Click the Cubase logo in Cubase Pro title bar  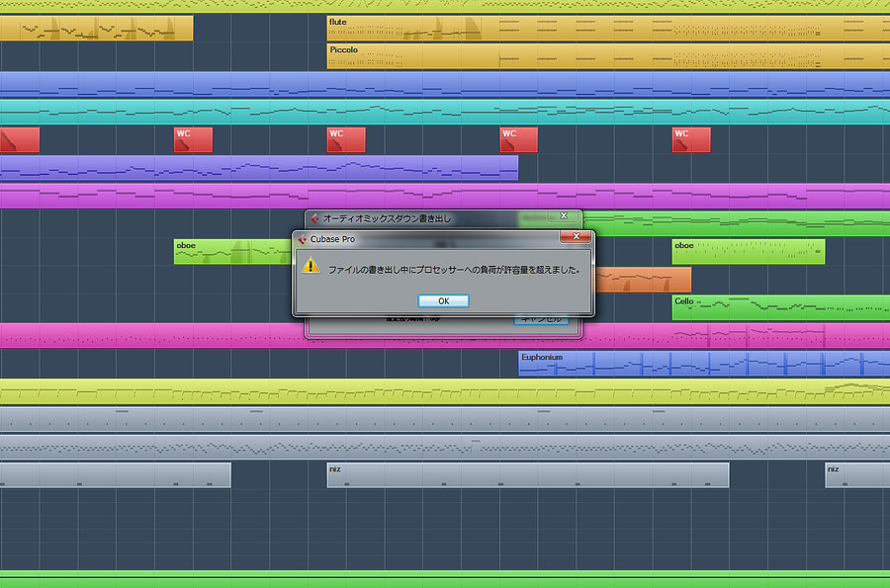click(x=303, y=239)
